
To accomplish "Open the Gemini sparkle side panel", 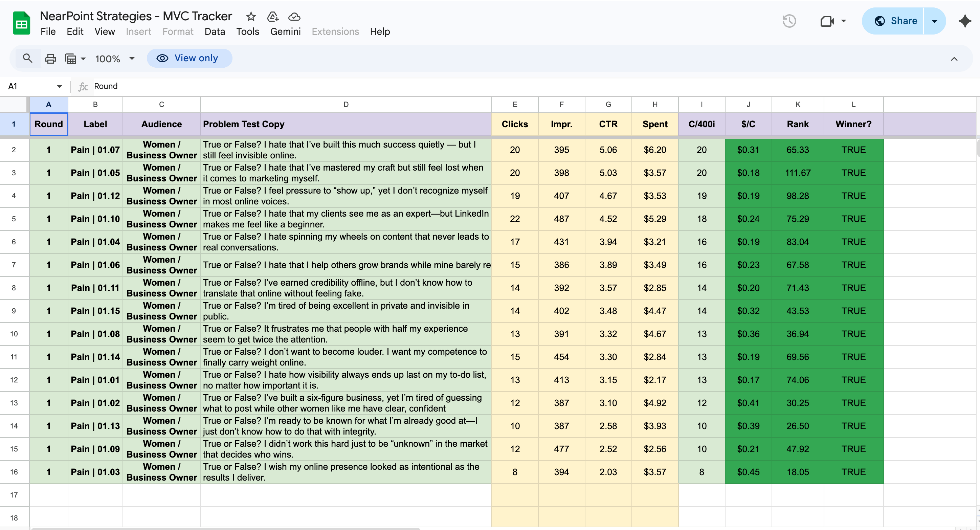I will (965, 21).
